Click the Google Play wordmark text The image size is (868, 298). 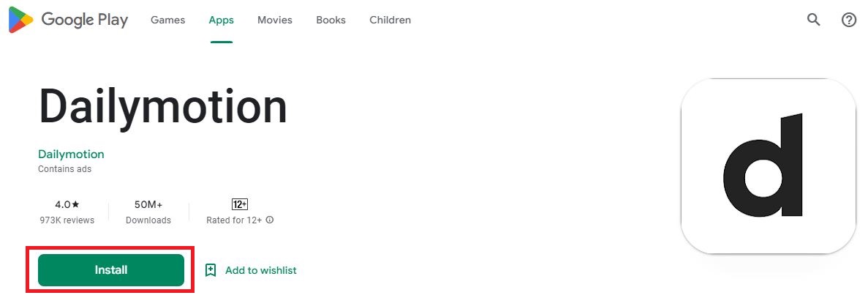(x=84, y=20)
